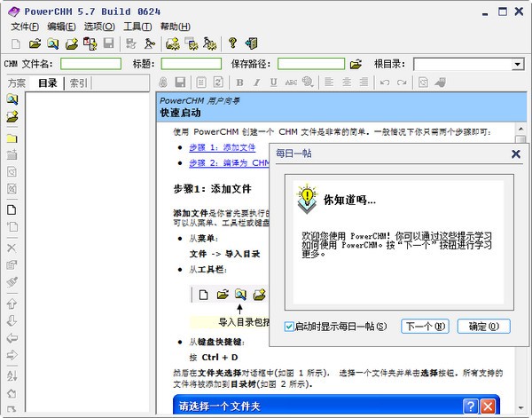Click the Import directory magnifier toolbar icon
The height and width of the screenshot is (418, 532).
point(53,43)
